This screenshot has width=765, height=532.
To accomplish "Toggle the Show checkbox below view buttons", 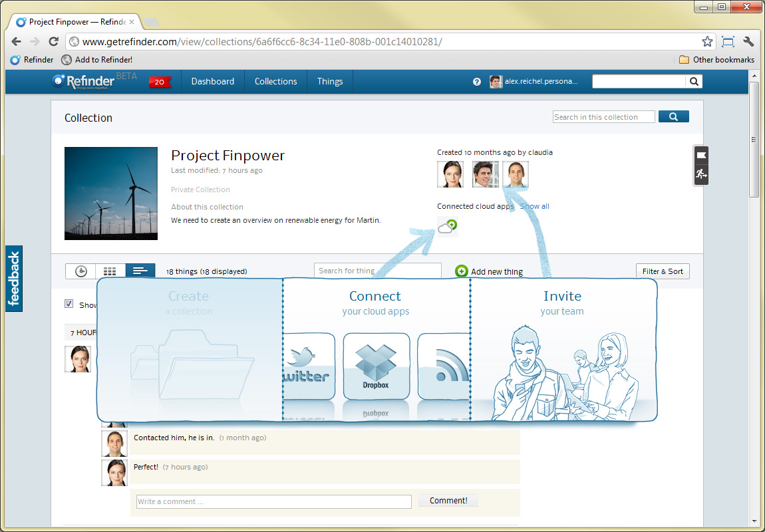I will pos(69,304).
